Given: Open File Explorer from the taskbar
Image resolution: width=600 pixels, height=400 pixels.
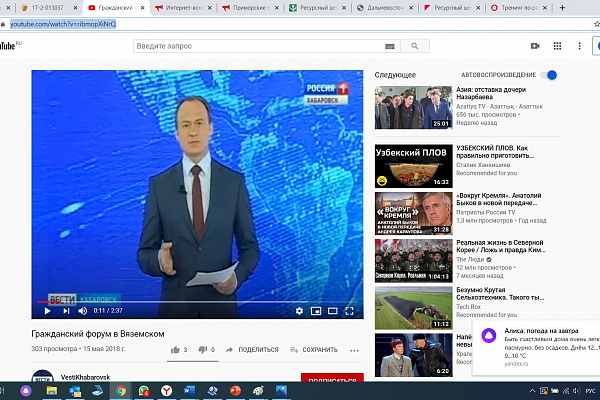Looking at the screenshot, I should [52, 391].
